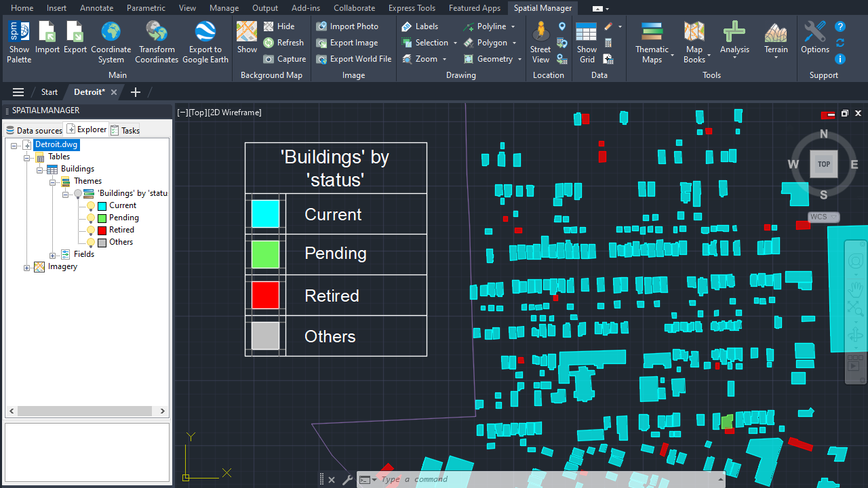Toggle the Retired lightbulb visibility

(91, 230)
